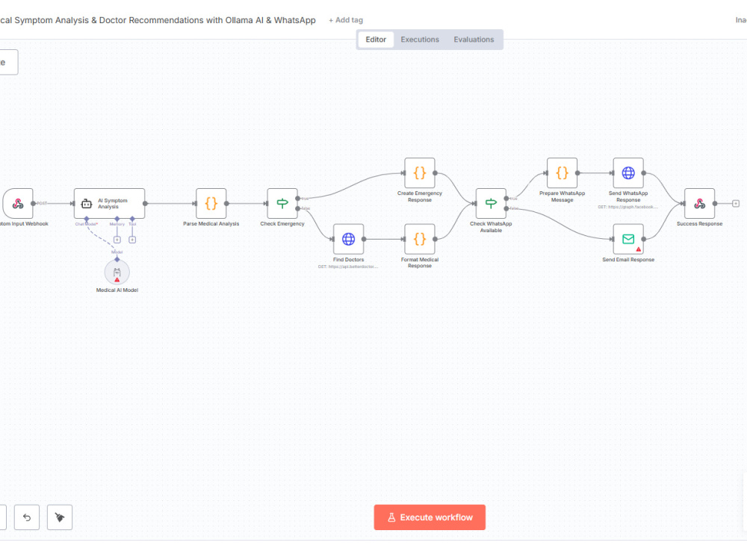The image size is (747, 560).
Task: Click the Prepare WhatsApp Message label
Action: (x=562, y=196)
